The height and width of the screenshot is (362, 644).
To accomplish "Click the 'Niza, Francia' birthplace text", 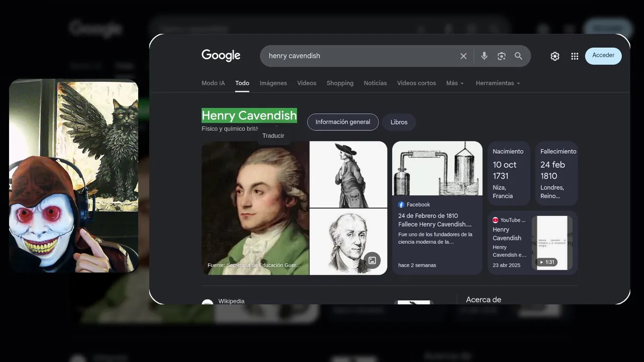I will tap(503, 192).
